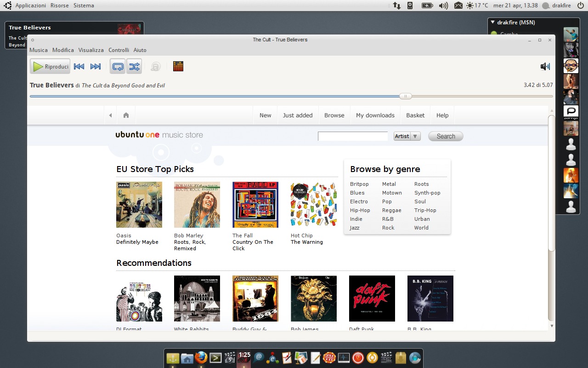The width and height of the screenshot is (588, 368).
Task: Click the store page scroll down arrow
Action: pos(552,326)
